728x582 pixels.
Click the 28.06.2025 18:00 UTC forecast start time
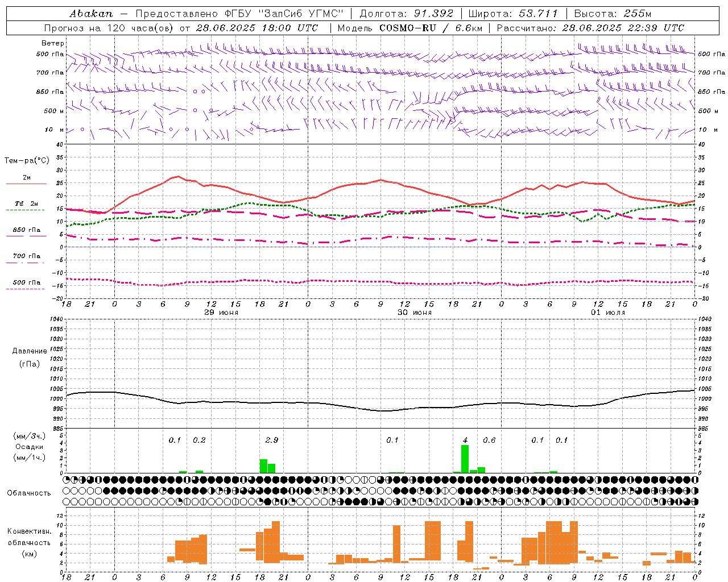(257, 28)
